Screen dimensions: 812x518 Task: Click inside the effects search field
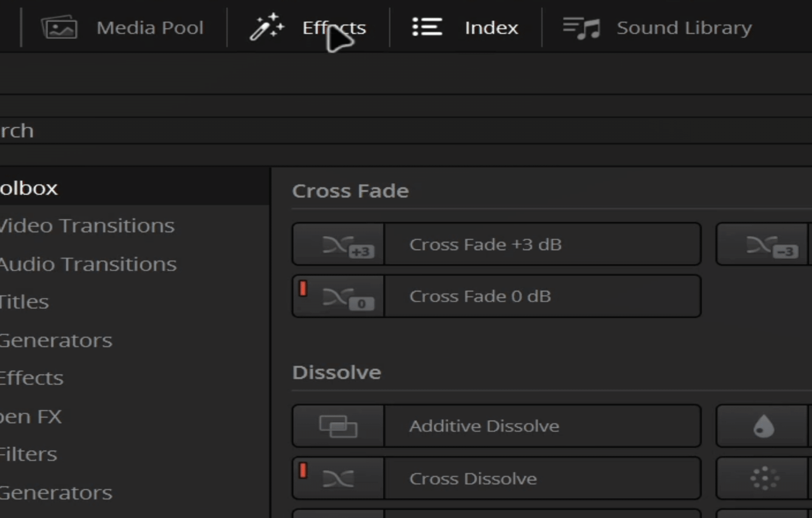coord(406,130)
